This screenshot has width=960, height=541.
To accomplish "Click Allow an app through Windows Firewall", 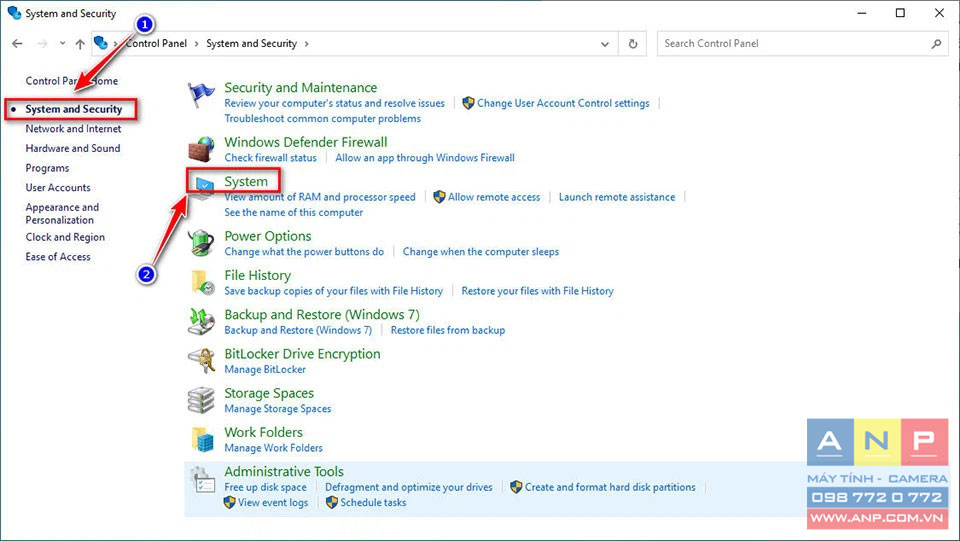I will point(425,157).
